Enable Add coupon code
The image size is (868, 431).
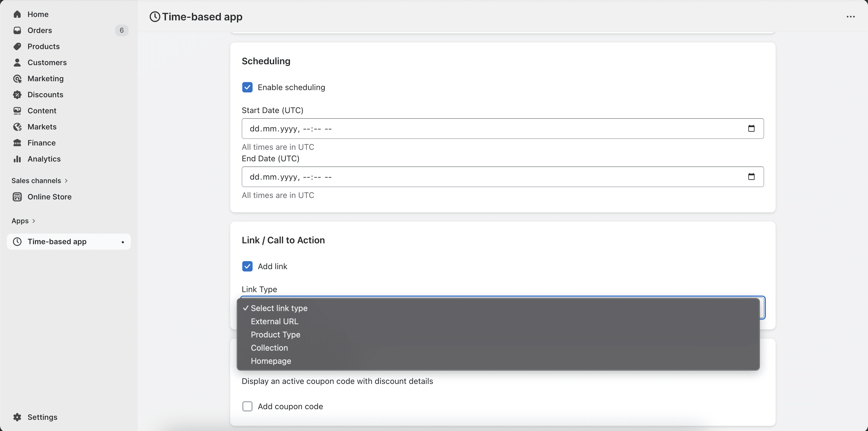(x=247, y=406)
